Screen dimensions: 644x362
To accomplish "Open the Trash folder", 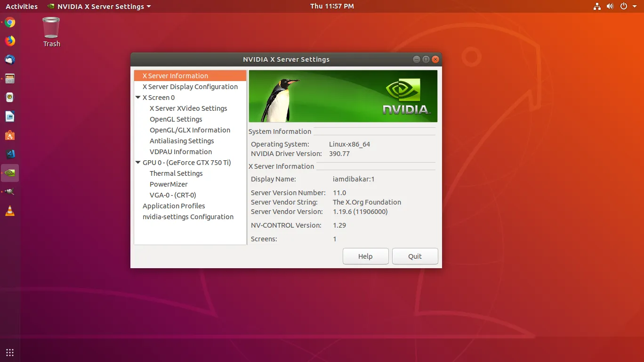I will pyautogui.click(x=51, y=28).
